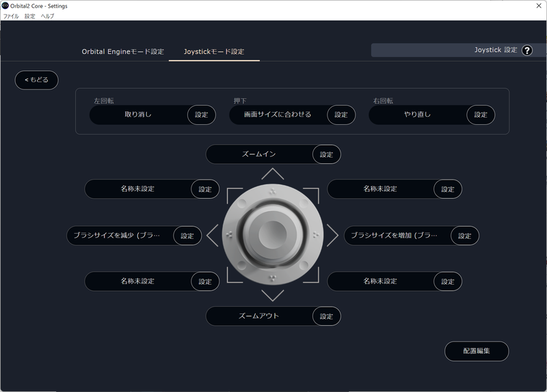This screenshot has height=392, width=547.
Task: Click 設定 button for upper-left 名称未設定
Action: pos(205,189)
